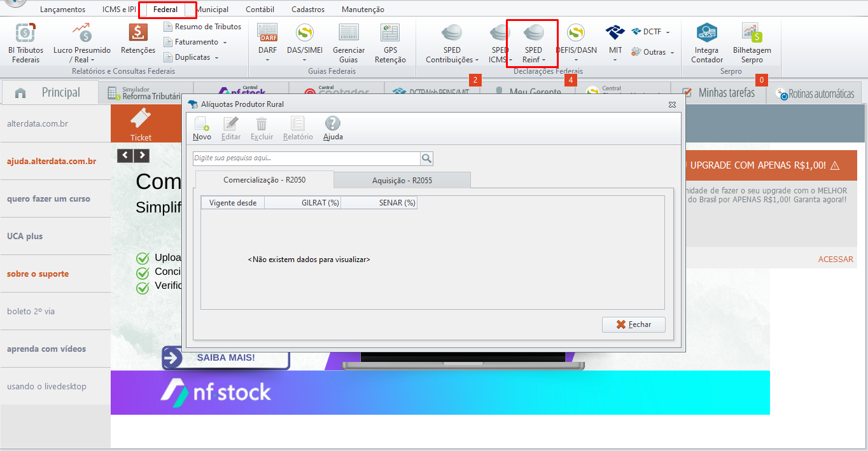This screenshot has height=451, width=868.
Task: Open Rotinas automáticas tab
Action: pyautogui.click(x=815, y=94)
